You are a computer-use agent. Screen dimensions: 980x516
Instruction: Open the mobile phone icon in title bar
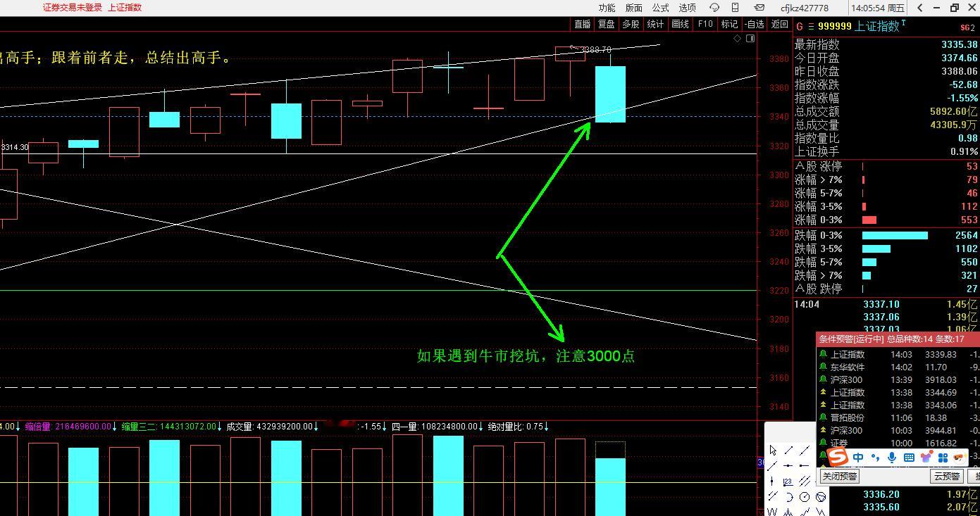[x=735, y=7]
